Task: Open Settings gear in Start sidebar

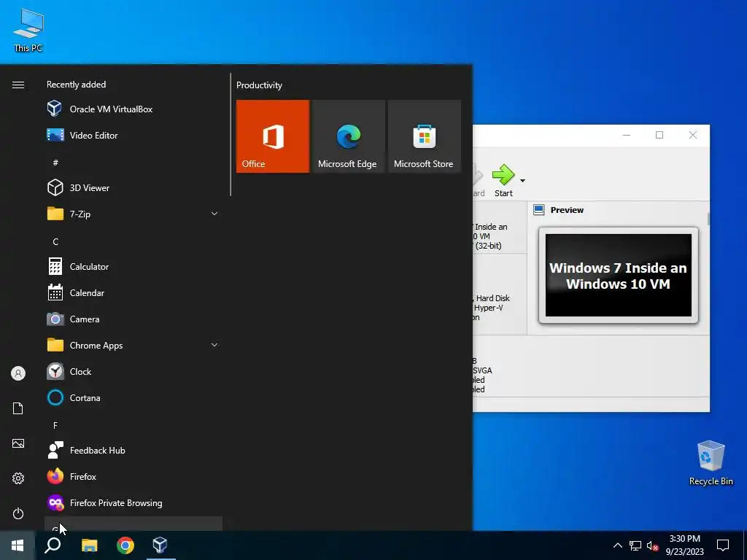Action: pos(18,478)
